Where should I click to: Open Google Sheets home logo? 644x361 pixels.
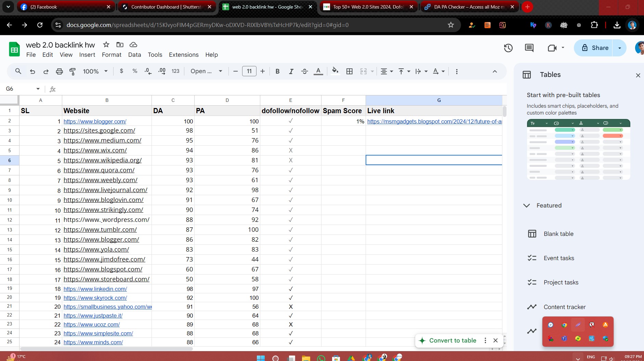click(x=14, y=50)
